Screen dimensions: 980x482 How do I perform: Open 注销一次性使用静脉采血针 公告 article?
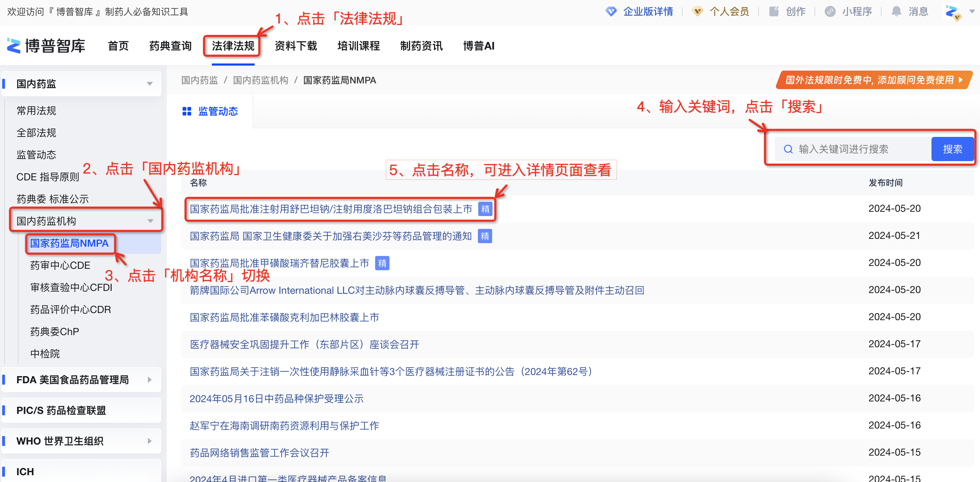point(391,371)
